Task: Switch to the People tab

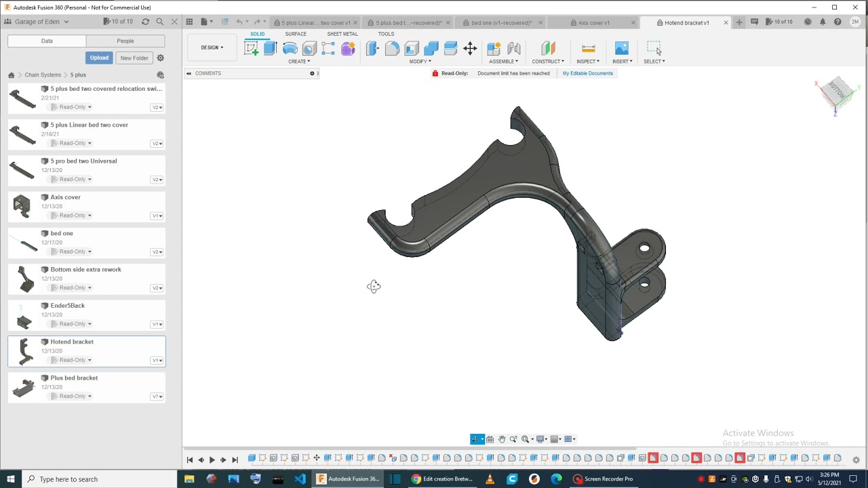Action: pos(125,41)
